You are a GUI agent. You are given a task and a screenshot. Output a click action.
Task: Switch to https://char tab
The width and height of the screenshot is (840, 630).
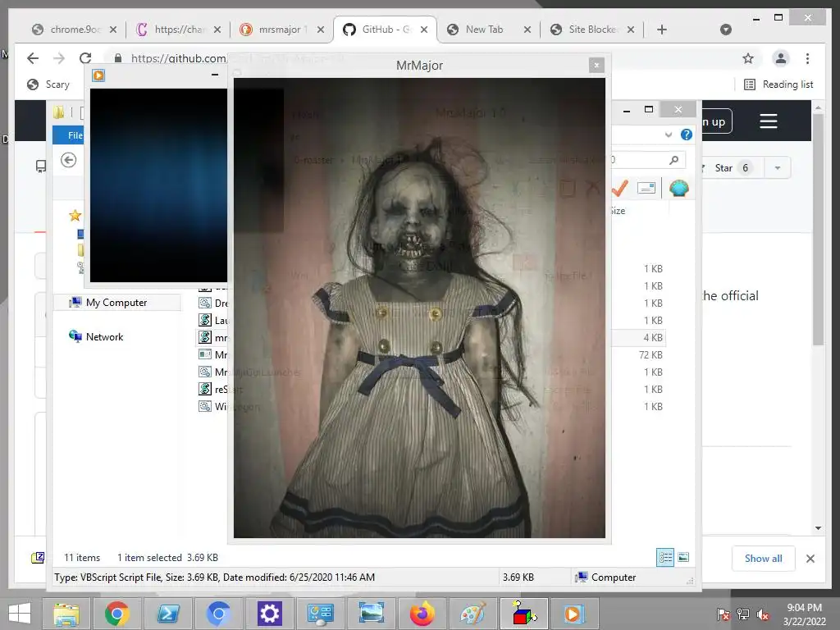178,30
